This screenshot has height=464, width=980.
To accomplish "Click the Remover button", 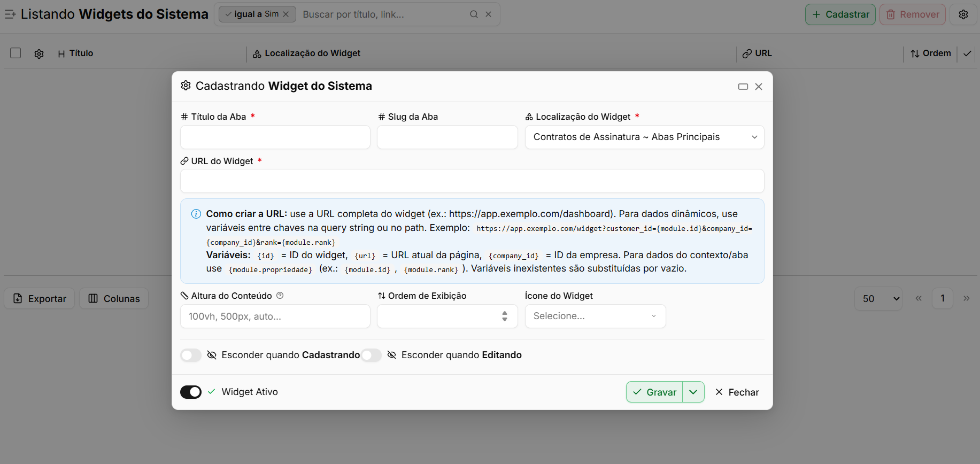I will [x=913, y=14].
